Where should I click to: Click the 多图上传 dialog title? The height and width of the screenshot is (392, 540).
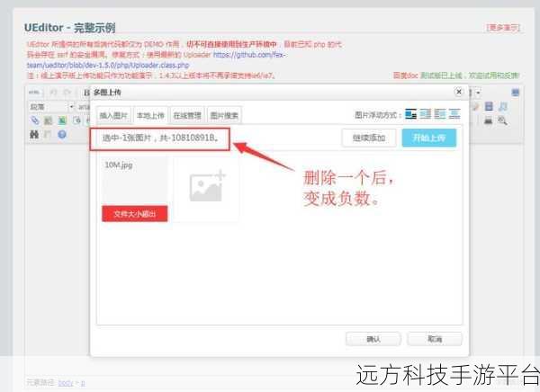click(x=107, y=93)
